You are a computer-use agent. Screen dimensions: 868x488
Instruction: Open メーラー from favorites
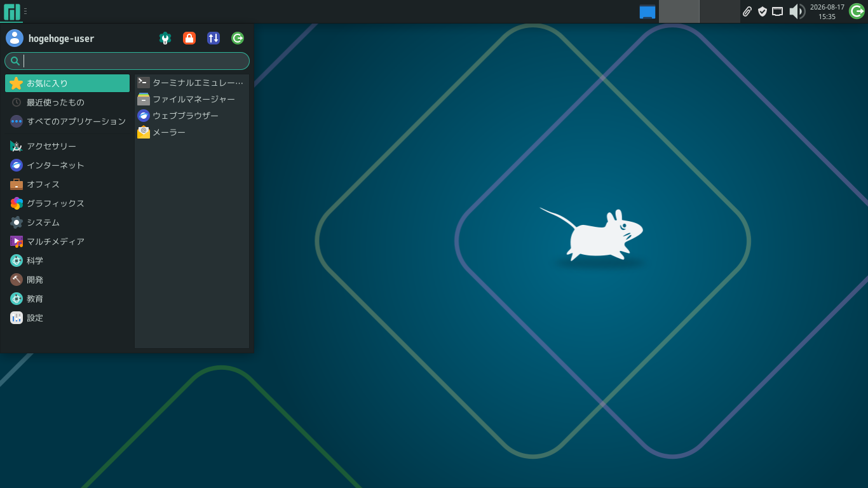point(192,132)
